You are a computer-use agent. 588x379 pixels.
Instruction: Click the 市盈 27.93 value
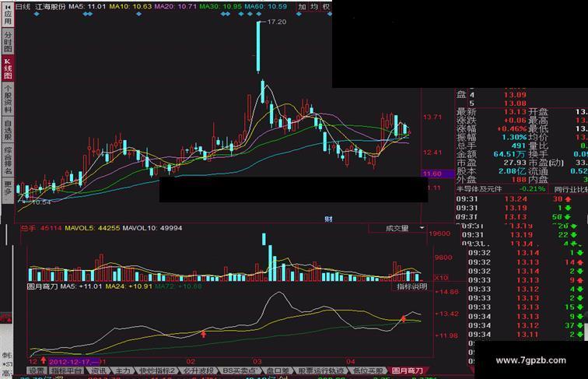point(515,163)
